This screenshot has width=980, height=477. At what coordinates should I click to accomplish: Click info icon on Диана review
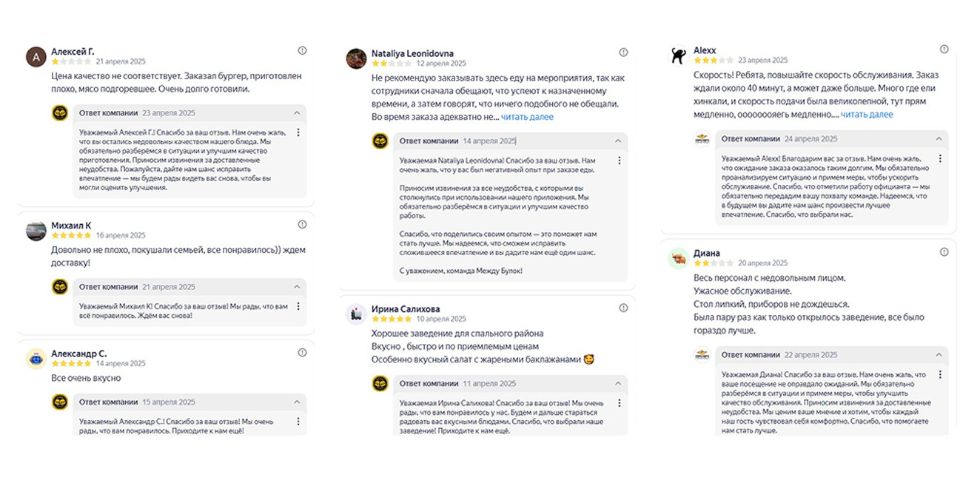[x=944, y=252]
